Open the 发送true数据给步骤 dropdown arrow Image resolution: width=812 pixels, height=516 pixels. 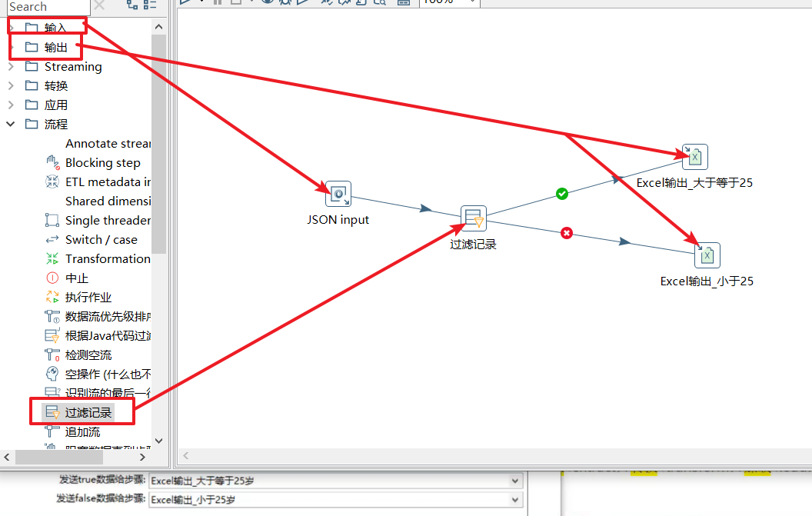coord(514,481)
